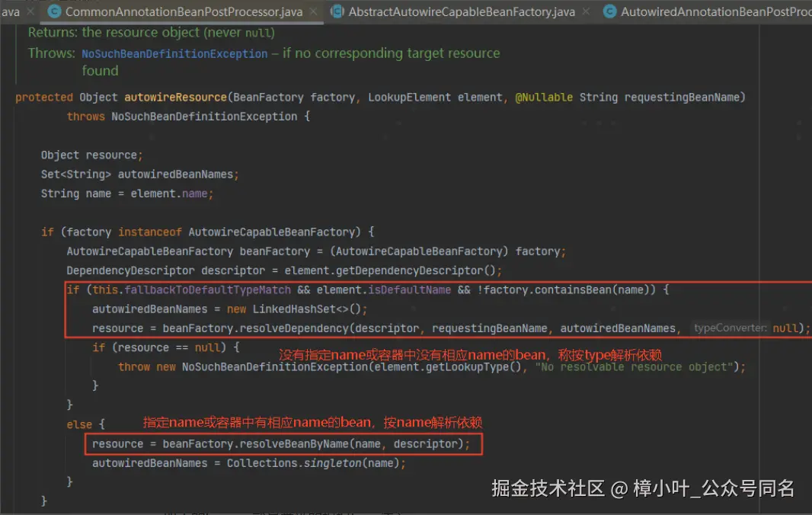The height and width of the screenshot is (515, 812).
Task: Click DependencyDescriptor type in descriptor declaration
Action: (130, 270)
